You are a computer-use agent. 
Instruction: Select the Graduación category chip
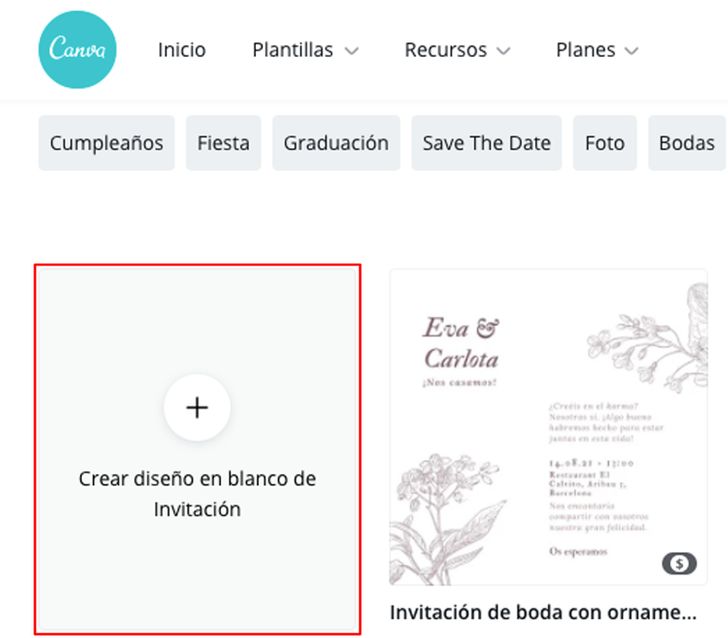click(x=336, y=143)
